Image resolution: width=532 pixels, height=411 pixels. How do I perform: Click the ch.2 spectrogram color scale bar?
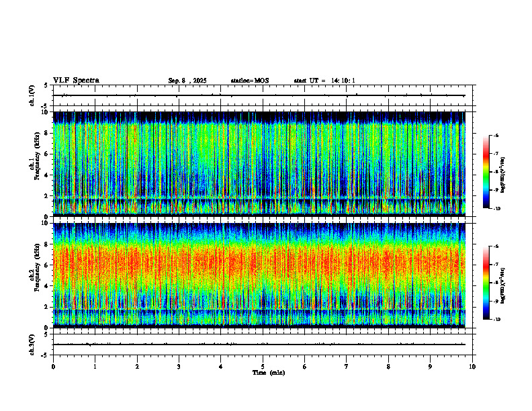point(486,283)
